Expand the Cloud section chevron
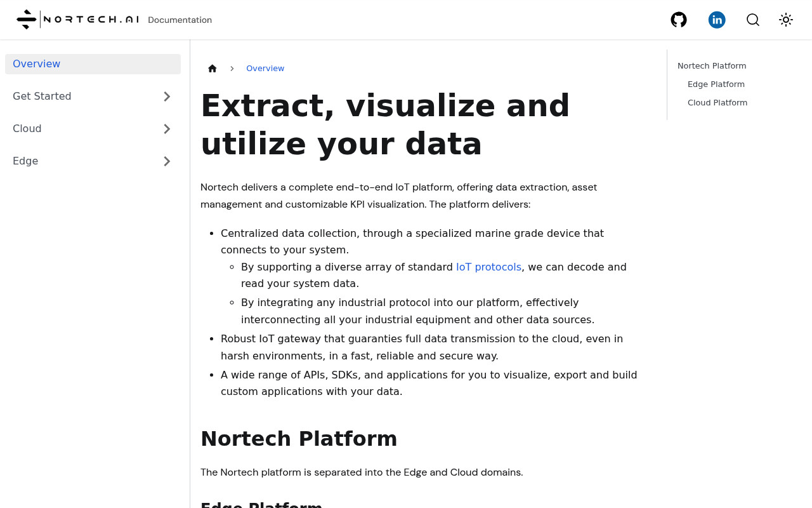812x508 pixels. [x=167, y=129]
